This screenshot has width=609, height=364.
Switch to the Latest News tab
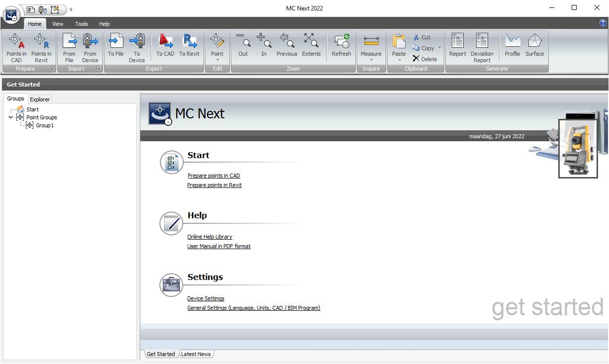click(196, 354)
